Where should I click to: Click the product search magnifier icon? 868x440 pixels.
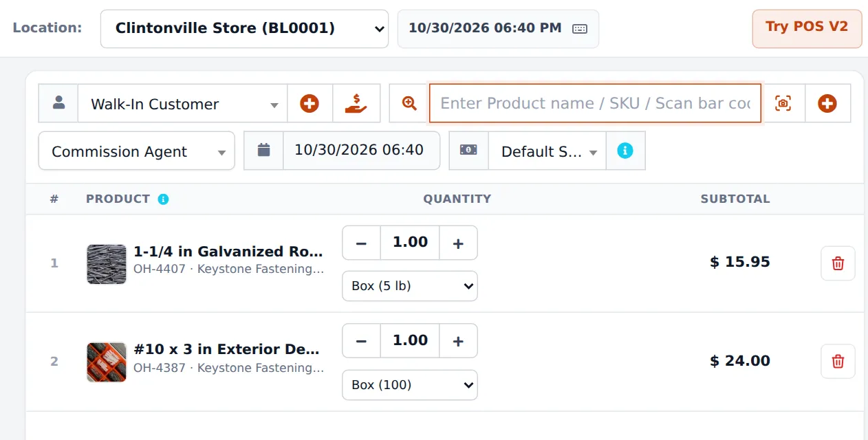pos(410,104)
